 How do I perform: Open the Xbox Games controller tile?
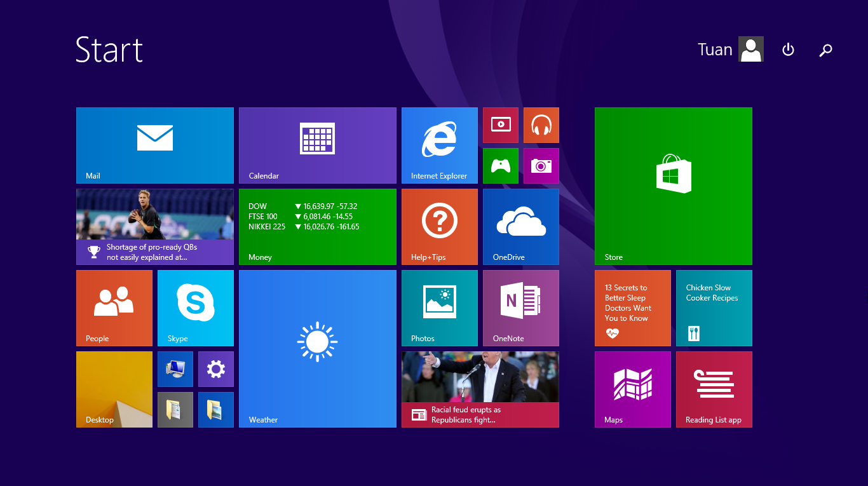click(501, 166)
